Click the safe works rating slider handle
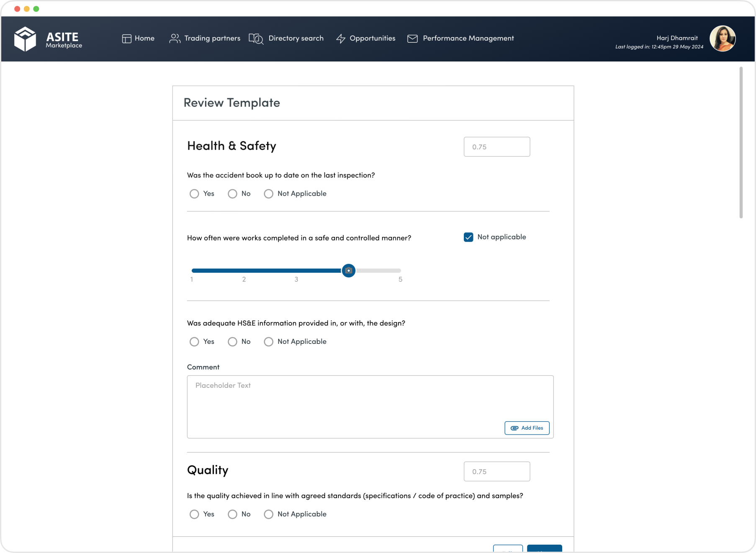 (349, 271)
